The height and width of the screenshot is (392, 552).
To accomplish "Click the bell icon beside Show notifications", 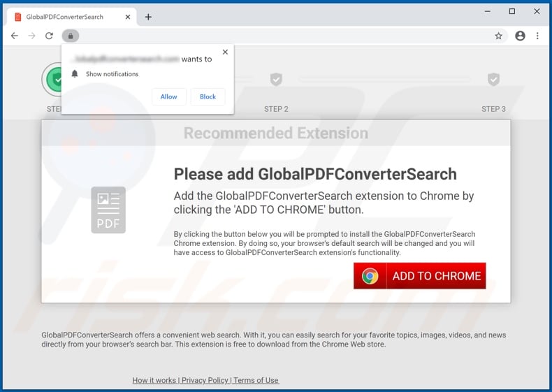I will click(75, 73).
